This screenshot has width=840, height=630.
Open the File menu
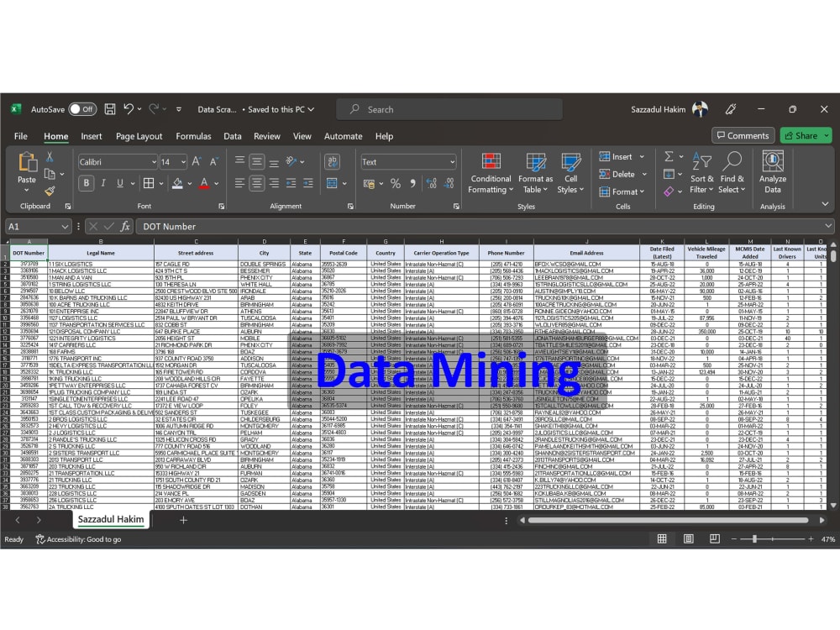click(21, 136)
